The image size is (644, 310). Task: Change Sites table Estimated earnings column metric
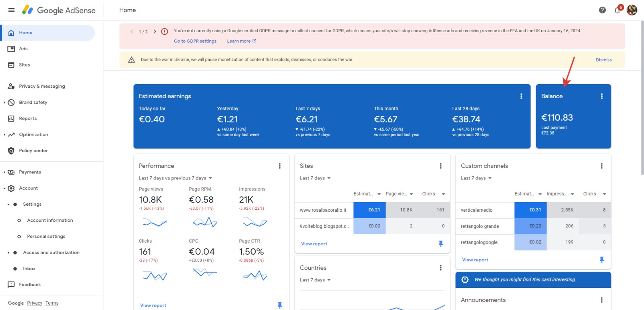tap(367, 194)
